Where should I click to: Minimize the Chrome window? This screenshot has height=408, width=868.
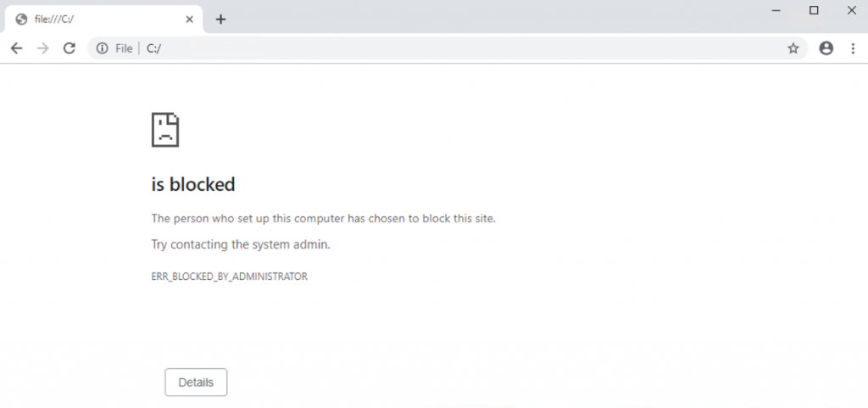(x=776, y=10)
